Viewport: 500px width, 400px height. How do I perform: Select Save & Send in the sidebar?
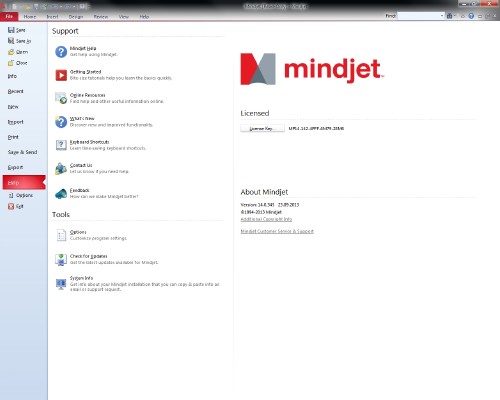pyautogui.click(x=22, y=152)
